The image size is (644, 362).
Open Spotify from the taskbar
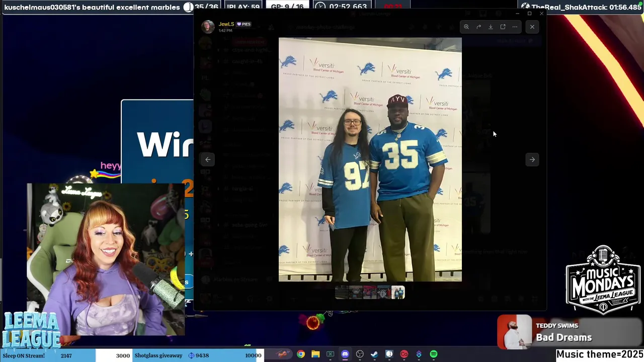[434, 354]
